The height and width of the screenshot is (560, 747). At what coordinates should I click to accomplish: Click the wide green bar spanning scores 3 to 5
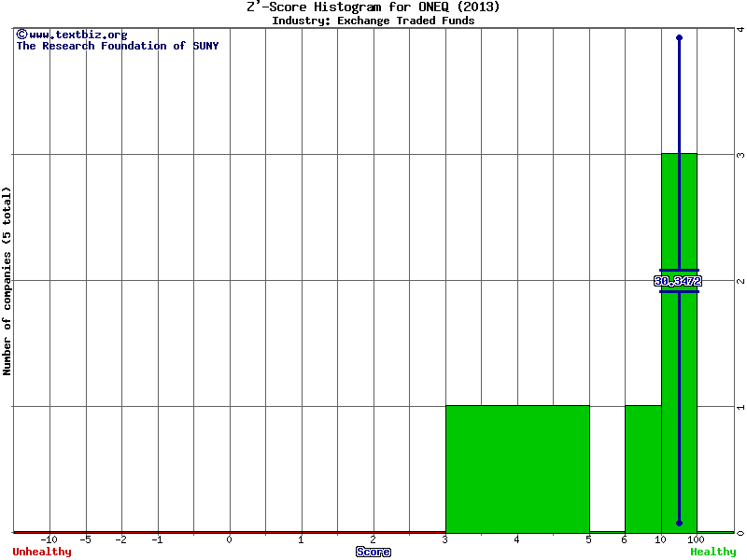[517, 469]
